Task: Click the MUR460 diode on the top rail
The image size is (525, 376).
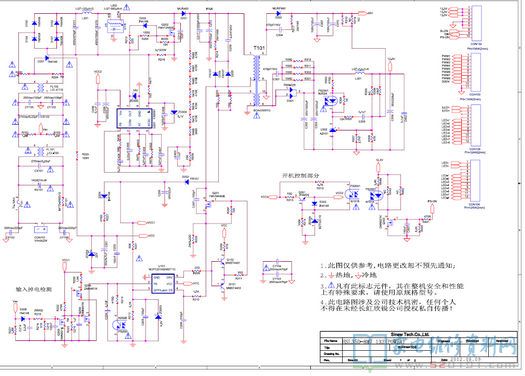Action: (183, 13)
